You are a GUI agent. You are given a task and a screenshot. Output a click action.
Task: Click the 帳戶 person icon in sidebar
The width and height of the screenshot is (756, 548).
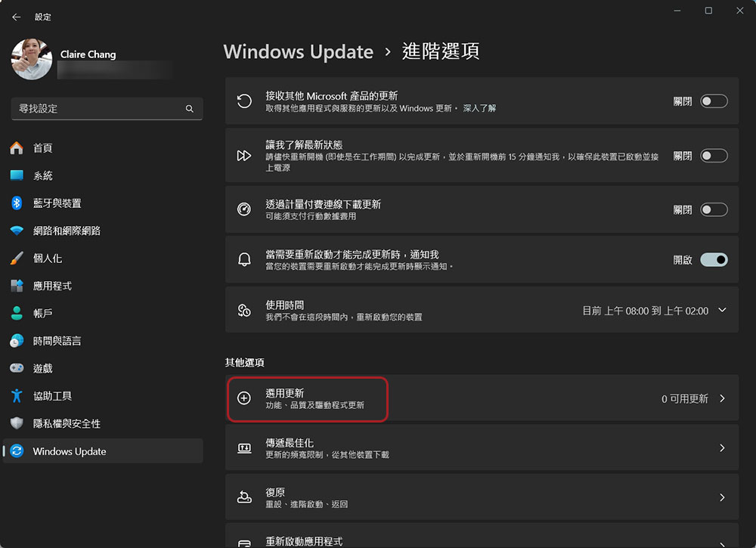click(x=17, y=313)
